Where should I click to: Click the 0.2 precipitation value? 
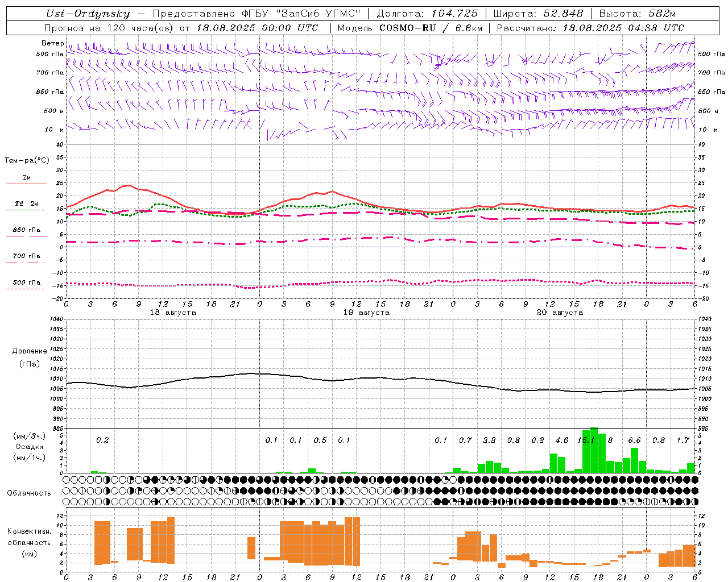pyautogui.click(x=102, y=440)
